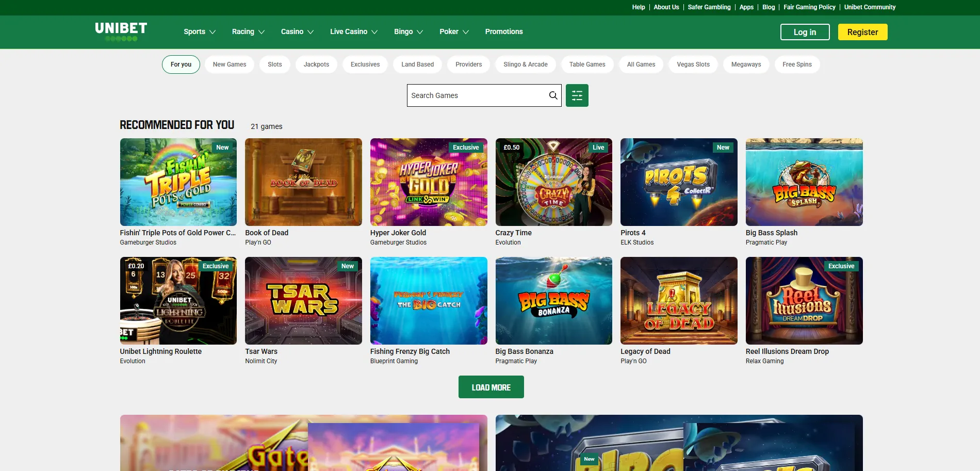Open the Big Bass Bonanza game thumbnail

pos(554,301)
